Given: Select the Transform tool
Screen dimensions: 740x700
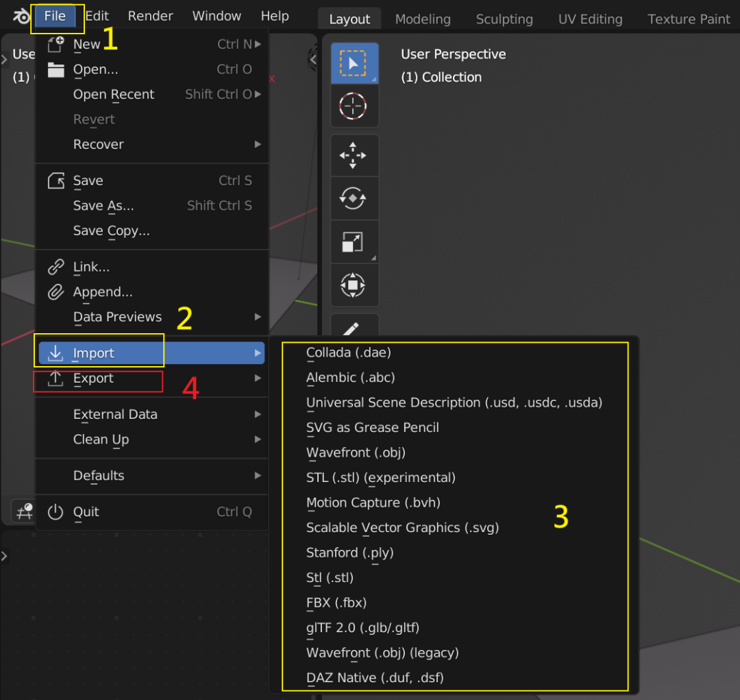Looking at the screenshot, I should coord(354,285).
